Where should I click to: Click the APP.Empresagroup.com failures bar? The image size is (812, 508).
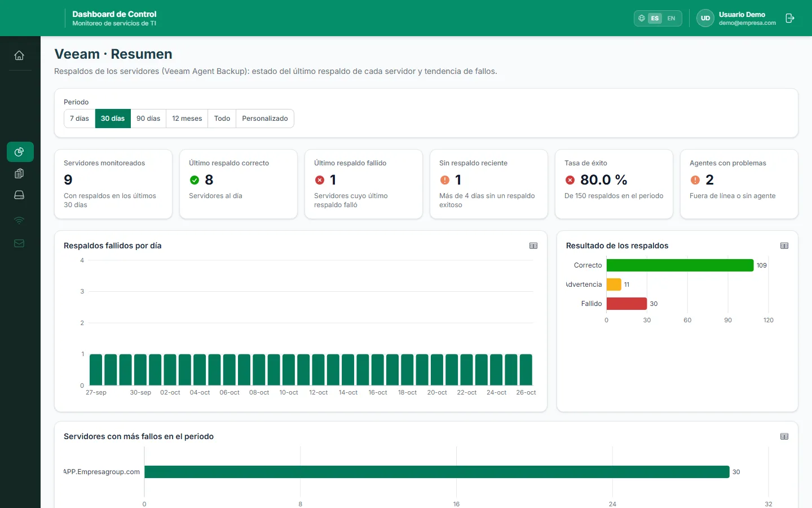[437, 472]
